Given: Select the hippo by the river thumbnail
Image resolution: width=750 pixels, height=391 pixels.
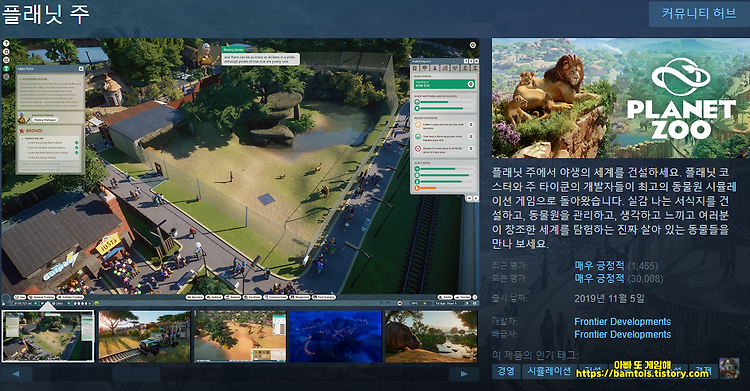Looking at the screenshot, I should [431, 336].
